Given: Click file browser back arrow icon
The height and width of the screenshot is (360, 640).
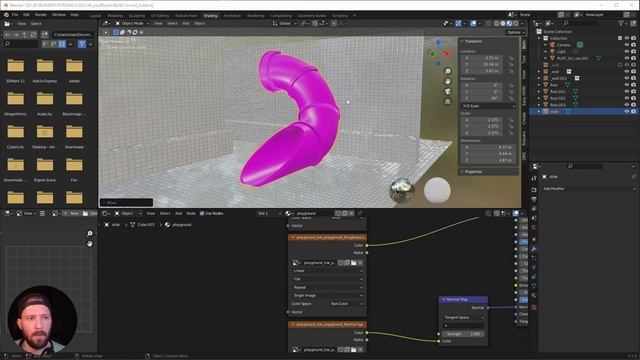Looking at the screenshot, I should (8, 35).
